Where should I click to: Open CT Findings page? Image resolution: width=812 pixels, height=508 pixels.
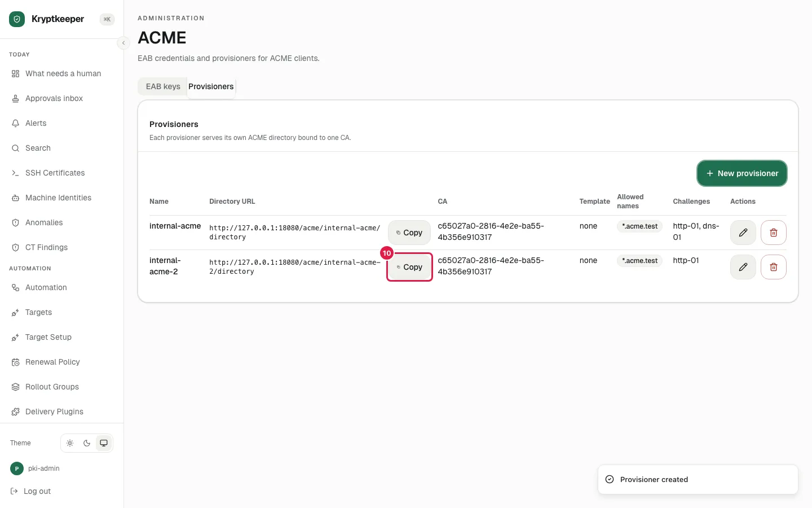pos(62,247)
